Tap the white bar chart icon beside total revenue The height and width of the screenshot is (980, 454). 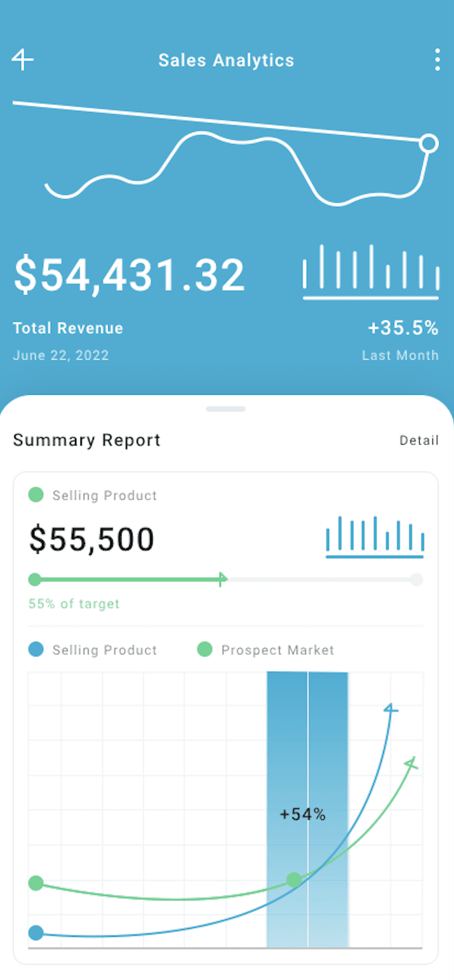click(x=371, y=272)
